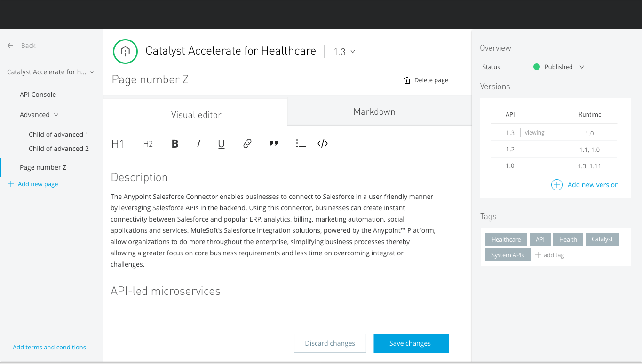The width and height of the screenshot is (642, 364).
Task: Click the Delete page button
Action: click(x=426, y=80)
